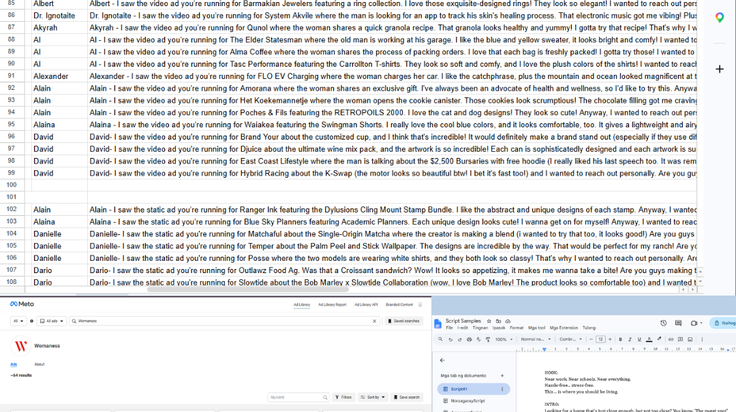Click the plus add-ons icon in side panel

point(720,69)
